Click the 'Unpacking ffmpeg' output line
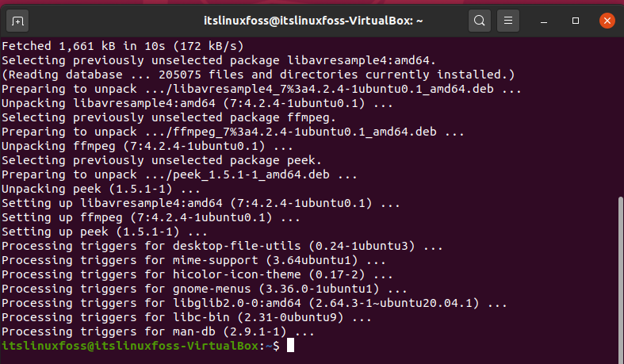The width and height of the screenshot is (624, 364). pos(147,146)
